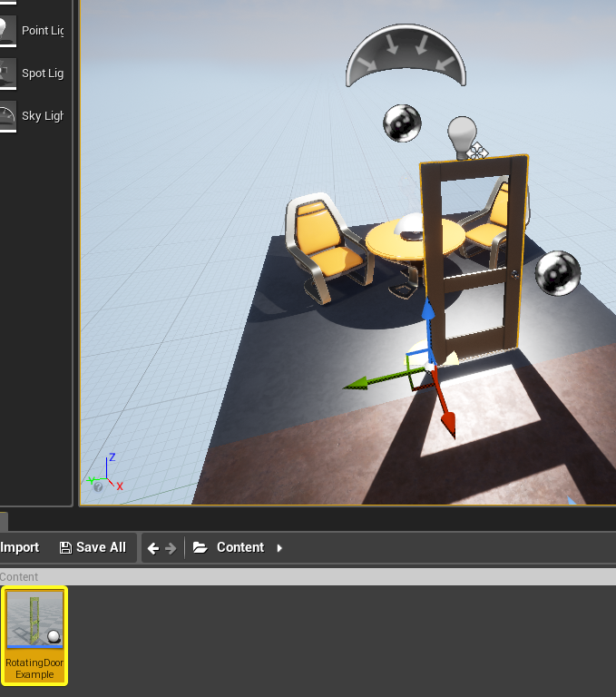This screenshot has height=697, width=616.
Task: Click the Import button
Action: (x=19, y=548)
